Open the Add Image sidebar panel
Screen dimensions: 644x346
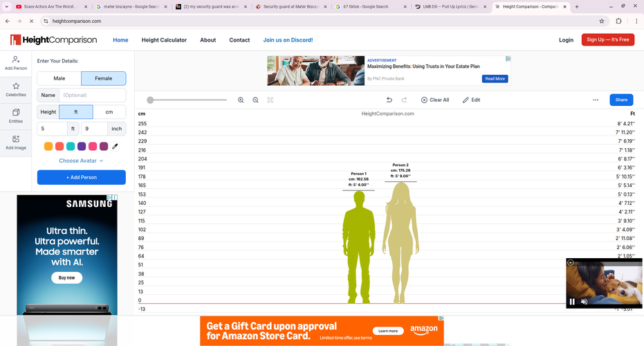coord(16,143)
